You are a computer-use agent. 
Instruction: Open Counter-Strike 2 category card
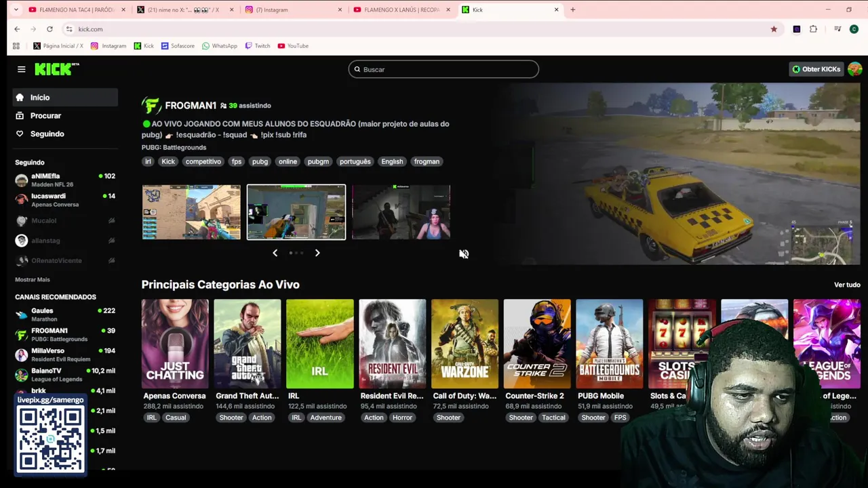click(x=537, y=344)
